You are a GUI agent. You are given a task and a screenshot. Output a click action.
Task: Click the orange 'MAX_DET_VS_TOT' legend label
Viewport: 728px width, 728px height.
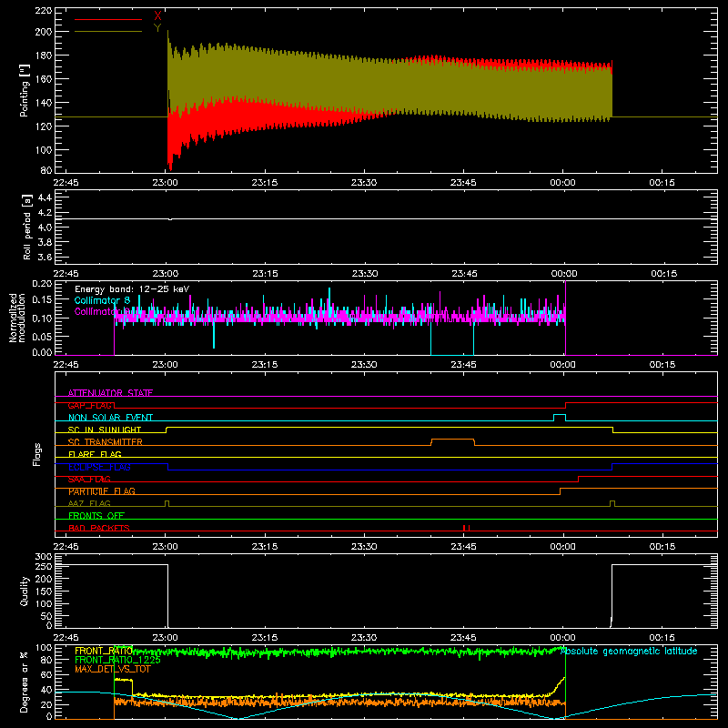coord(112,669)
